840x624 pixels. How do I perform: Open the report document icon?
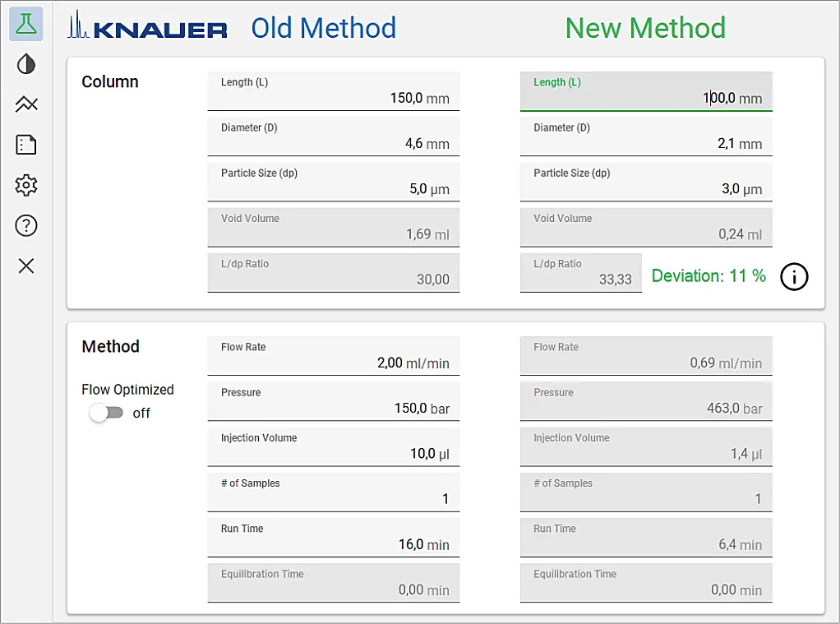pos(25,145)
